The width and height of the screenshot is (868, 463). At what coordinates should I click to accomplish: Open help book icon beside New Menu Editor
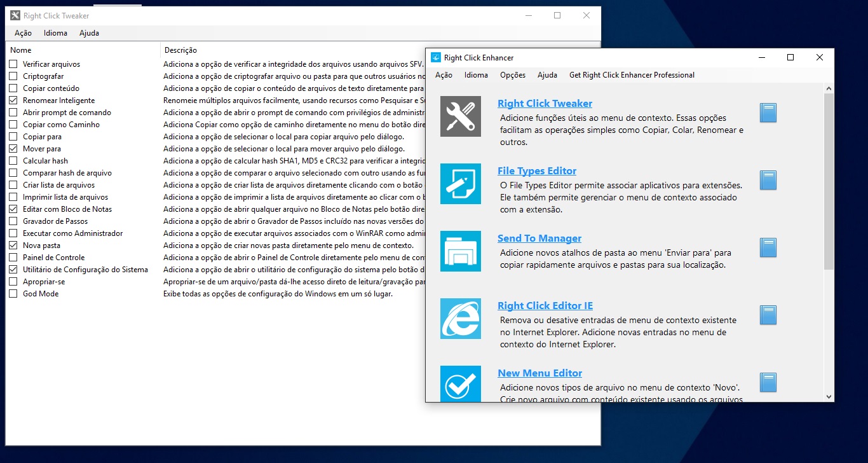pos(768,382)
